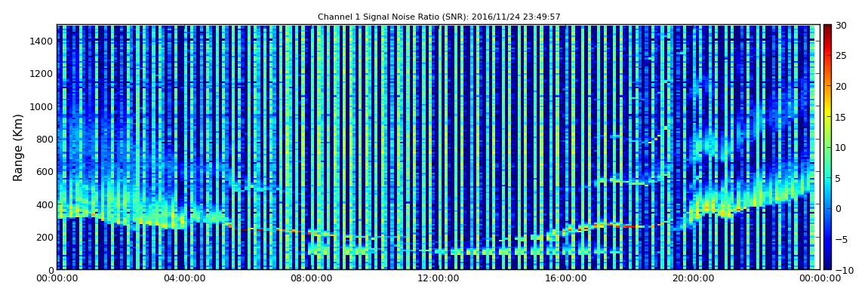Click the colorbar label −5
The width and height of the screenshot is (868, 307).
(842, 240)
